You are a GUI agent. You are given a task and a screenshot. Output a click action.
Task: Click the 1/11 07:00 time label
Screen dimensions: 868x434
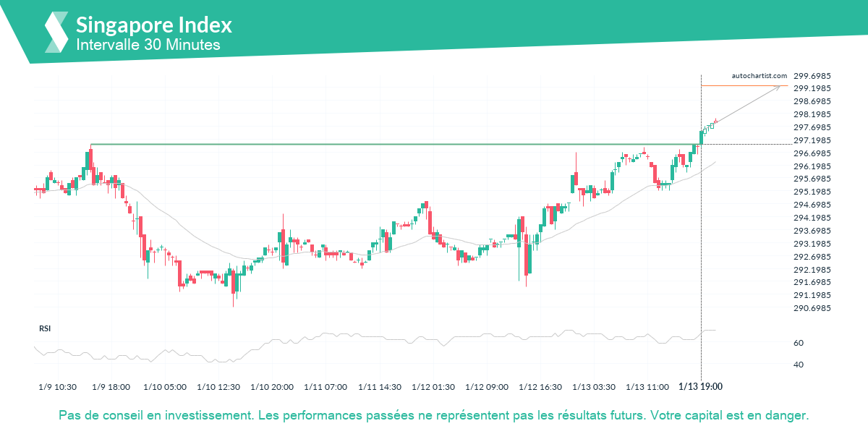coord(325,387)
